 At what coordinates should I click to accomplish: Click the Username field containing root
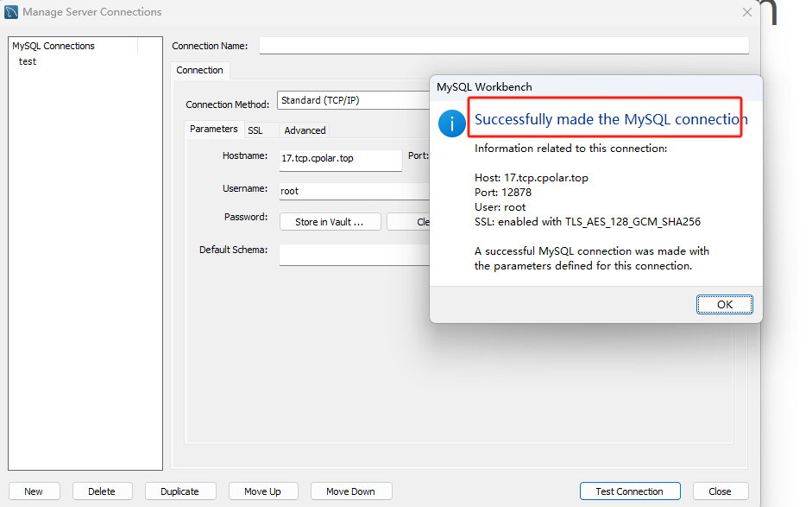[355, 191]
